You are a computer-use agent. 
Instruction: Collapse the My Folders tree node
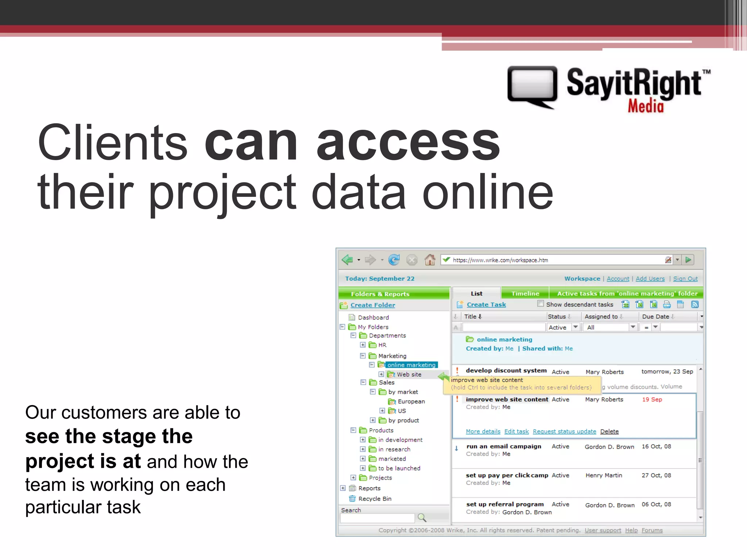(x=342, y=327)
